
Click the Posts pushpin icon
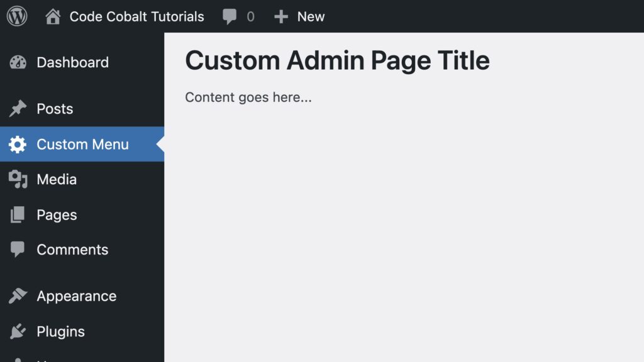coord(18,108)
